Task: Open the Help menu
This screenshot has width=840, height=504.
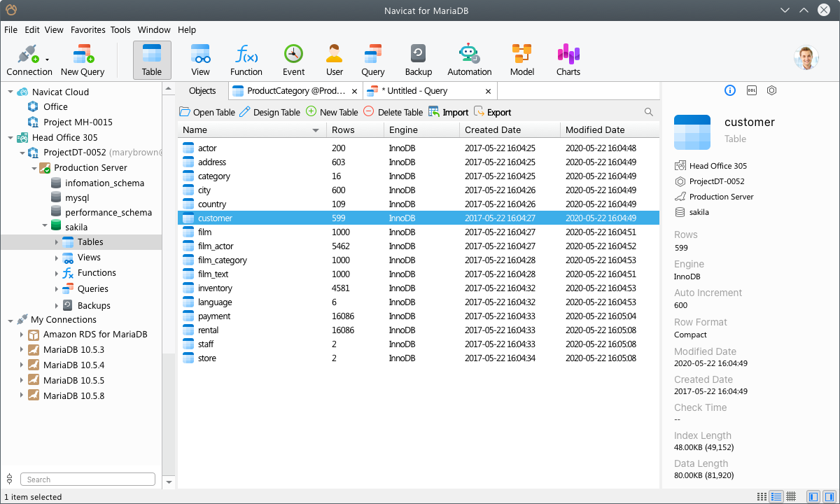Action: (187, 30)
